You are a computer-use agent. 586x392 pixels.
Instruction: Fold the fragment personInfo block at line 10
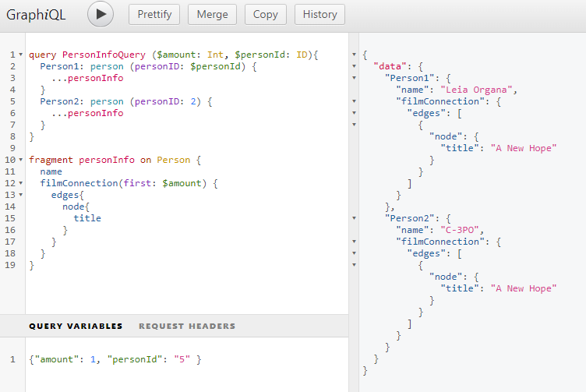21,160
